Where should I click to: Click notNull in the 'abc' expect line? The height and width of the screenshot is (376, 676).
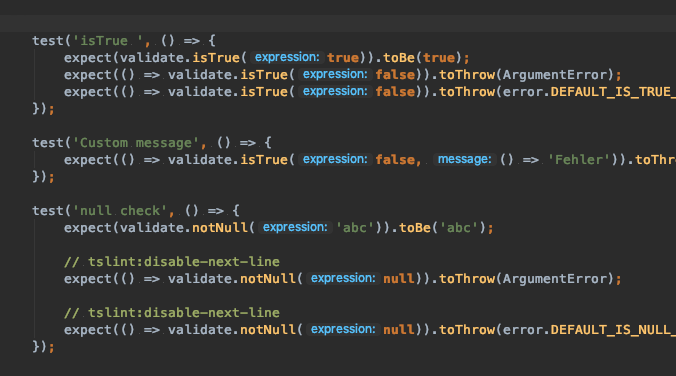[220, 228]
